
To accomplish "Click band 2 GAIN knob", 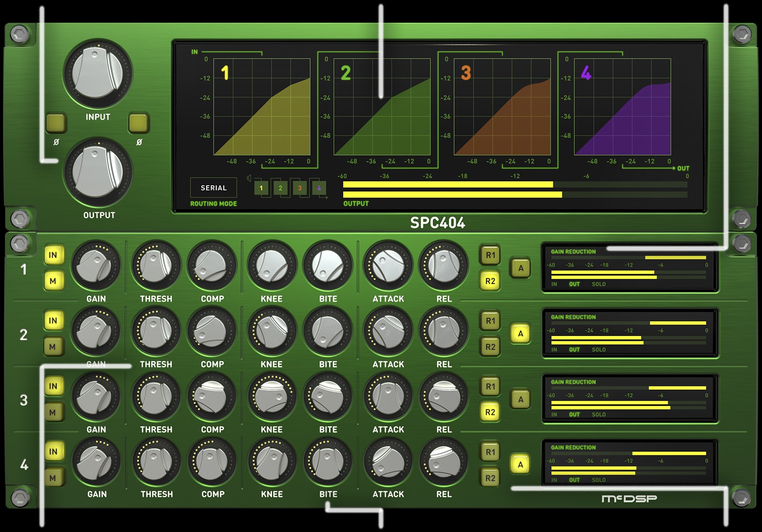I will 96,332.
